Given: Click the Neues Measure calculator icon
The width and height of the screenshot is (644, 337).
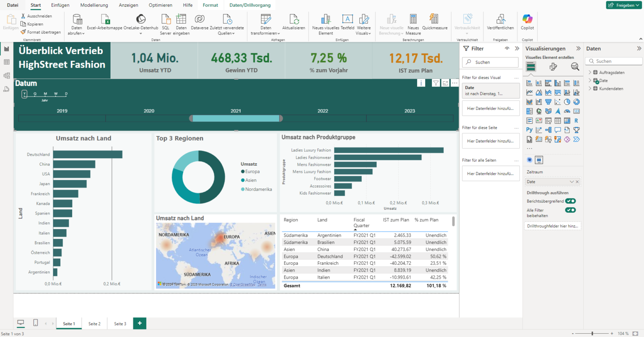Looking at the screenshot, I should pos(413,19).
